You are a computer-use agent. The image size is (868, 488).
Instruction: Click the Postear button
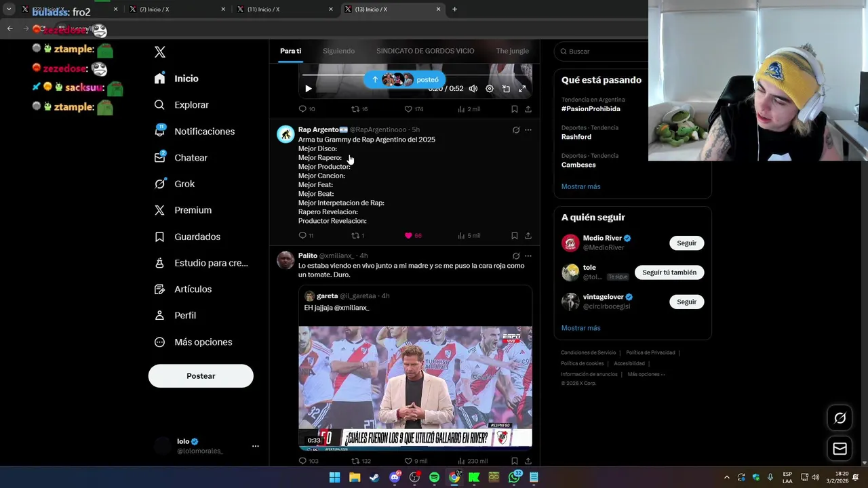coord(201,376)
